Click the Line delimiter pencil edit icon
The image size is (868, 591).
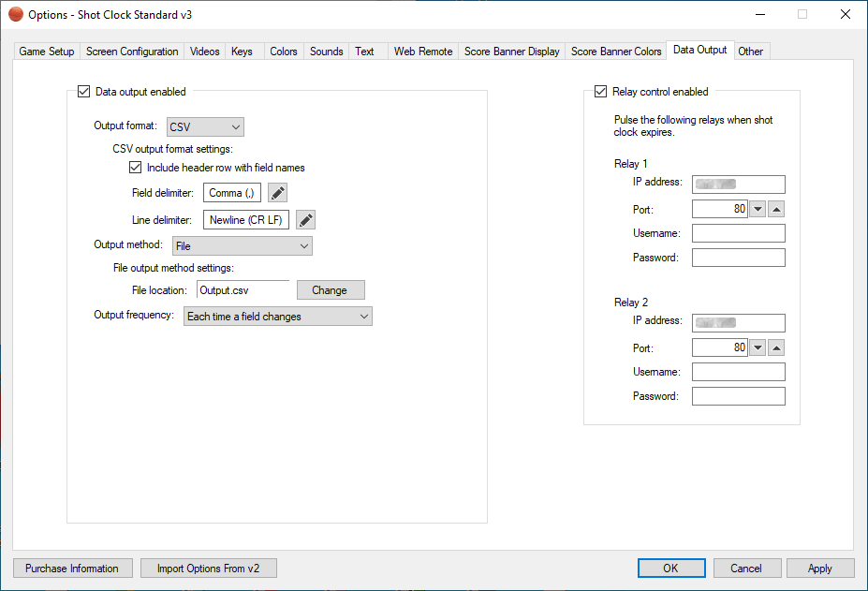(x=305, y=220)
